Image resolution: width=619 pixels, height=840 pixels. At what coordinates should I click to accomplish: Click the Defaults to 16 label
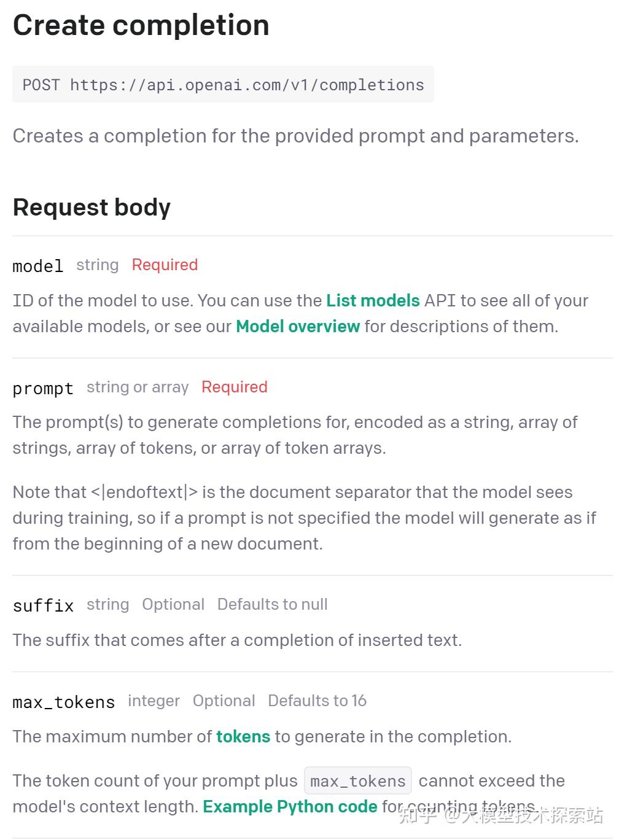click(317, 701)
